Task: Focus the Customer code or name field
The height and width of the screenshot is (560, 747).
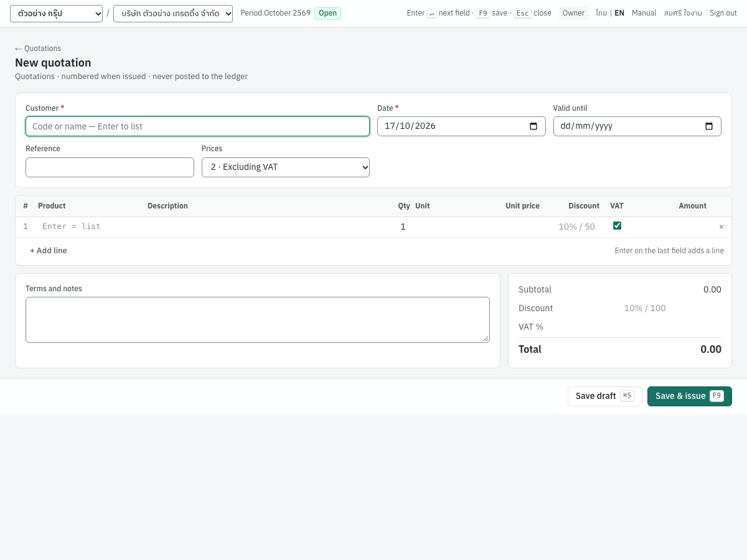Action: coord(197,126)
